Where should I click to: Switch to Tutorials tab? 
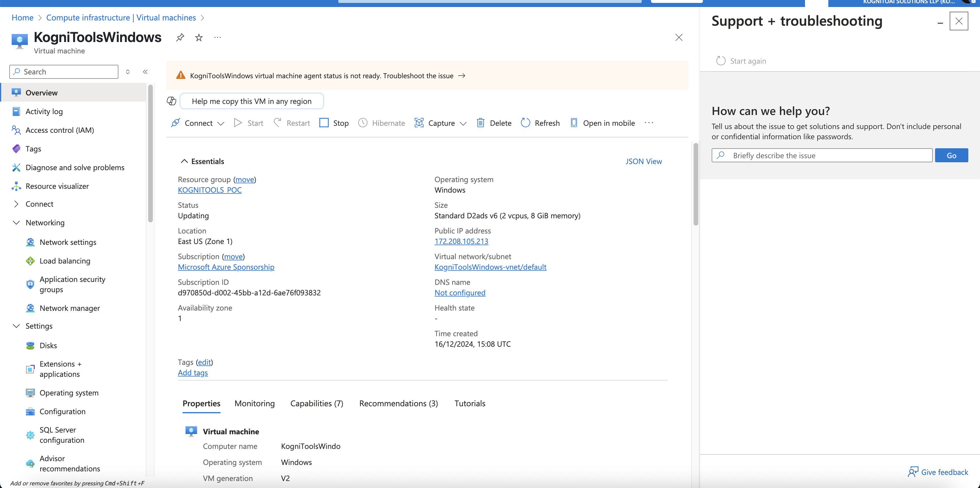[470, 403]
